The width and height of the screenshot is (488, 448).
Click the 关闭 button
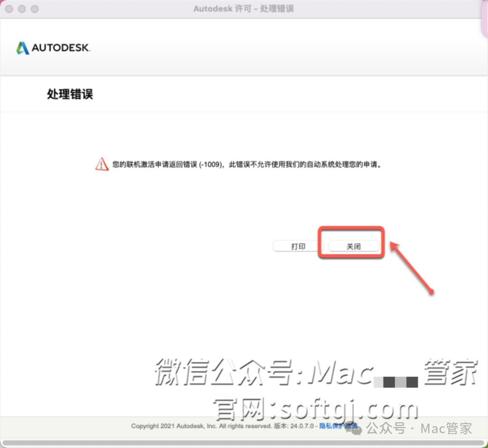tap(353, 246)
